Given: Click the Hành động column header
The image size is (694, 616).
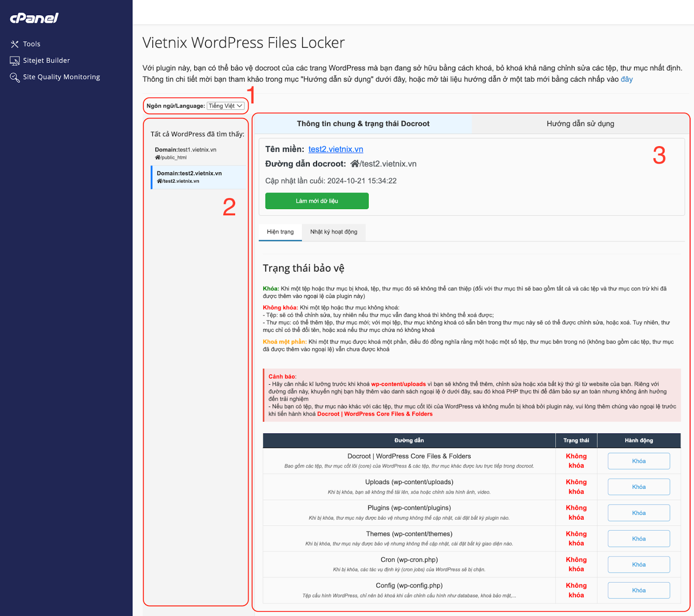Looking at the screenshot, I should [x=638, y=440].
